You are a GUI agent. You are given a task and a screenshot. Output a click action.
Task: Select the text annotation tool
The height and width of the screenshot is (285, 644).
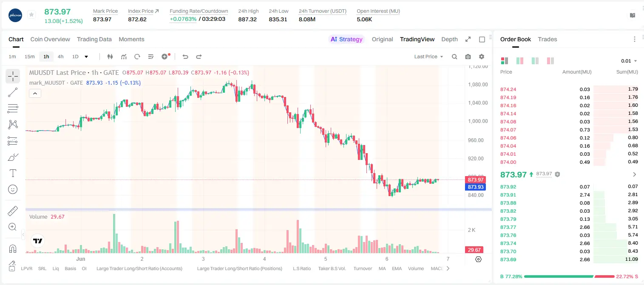13,173
